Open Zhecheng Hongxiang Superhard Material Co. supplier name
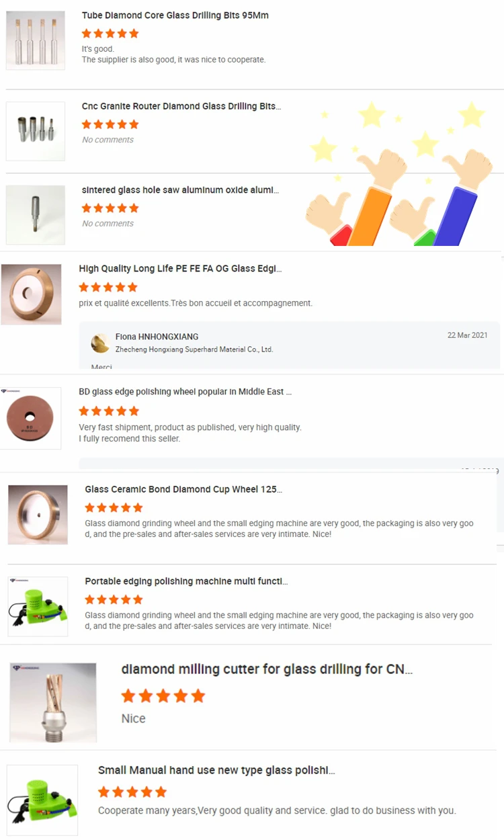 [x=194, y=349]
